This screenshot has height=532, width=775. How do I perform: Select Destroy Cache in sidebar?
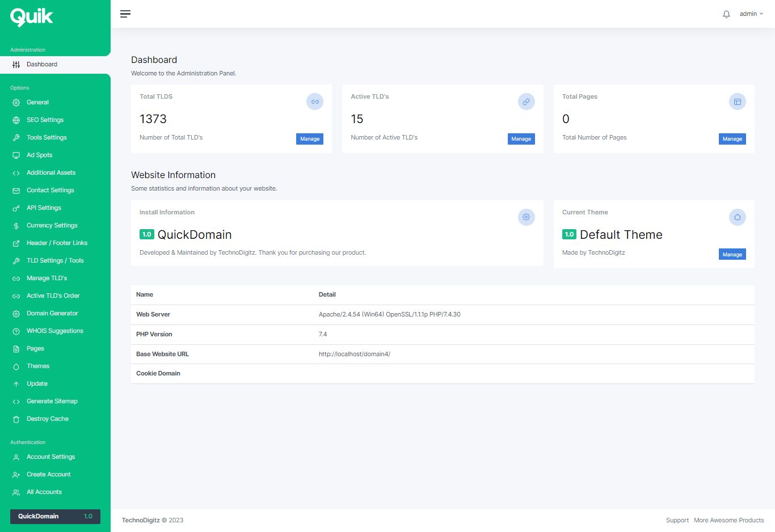point(47,419)
